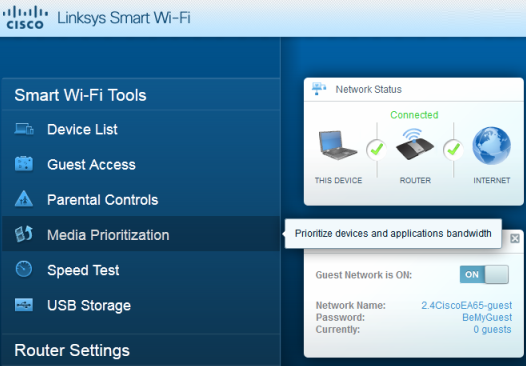Image resolution: width=526 pixels, height=366 pixels.
Task: Click the Cisco logo in the header
Action: coord(25,18)
